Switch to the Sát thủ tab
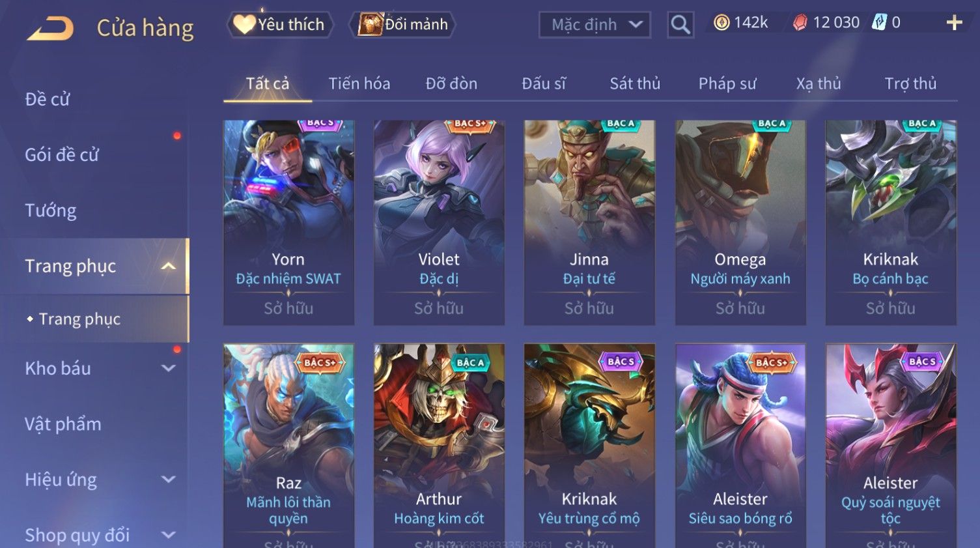The height and width of the screenshot is (548, 980). point(635,83)
